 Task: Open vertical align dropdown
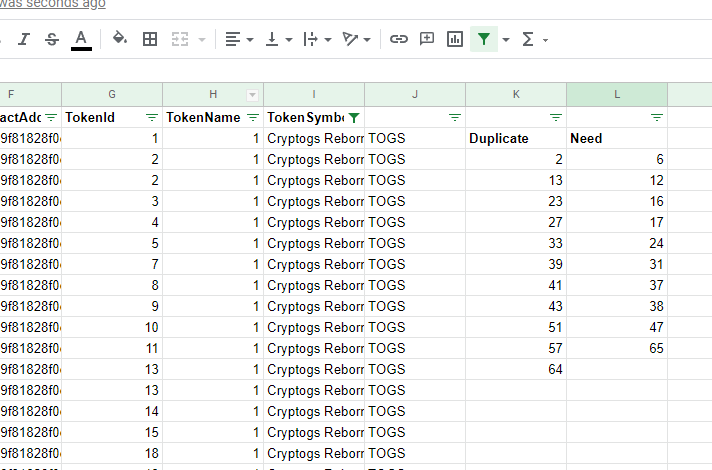pos(278,40)
